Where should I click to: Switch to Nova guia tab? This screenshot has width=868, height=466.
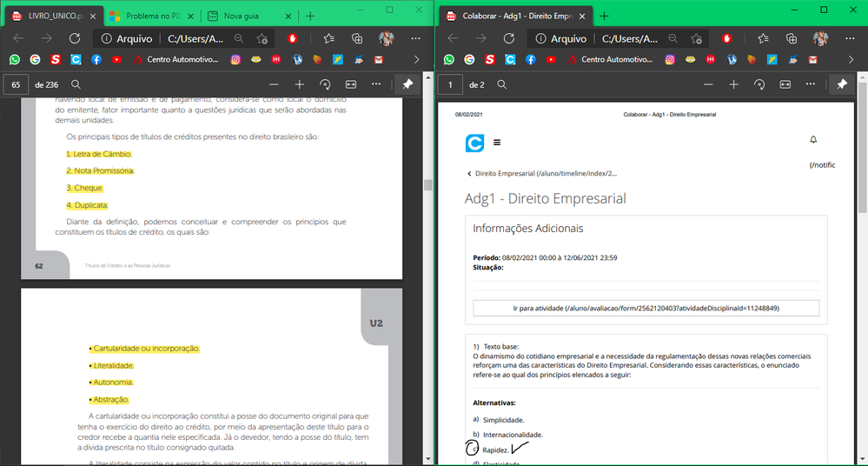click(x=249, y=16)
